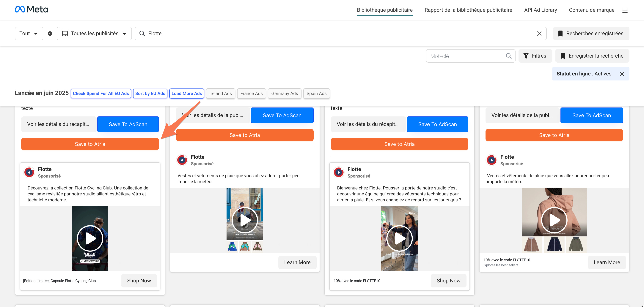This screenshot has width=644, height=307.
Task: Click the Meta logo
Action: click(32, 10)
